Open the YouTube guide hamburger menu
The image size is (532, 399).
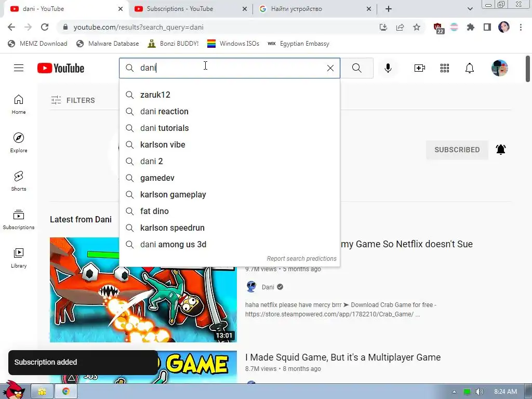pyautogui.click(x=19, y=68)
